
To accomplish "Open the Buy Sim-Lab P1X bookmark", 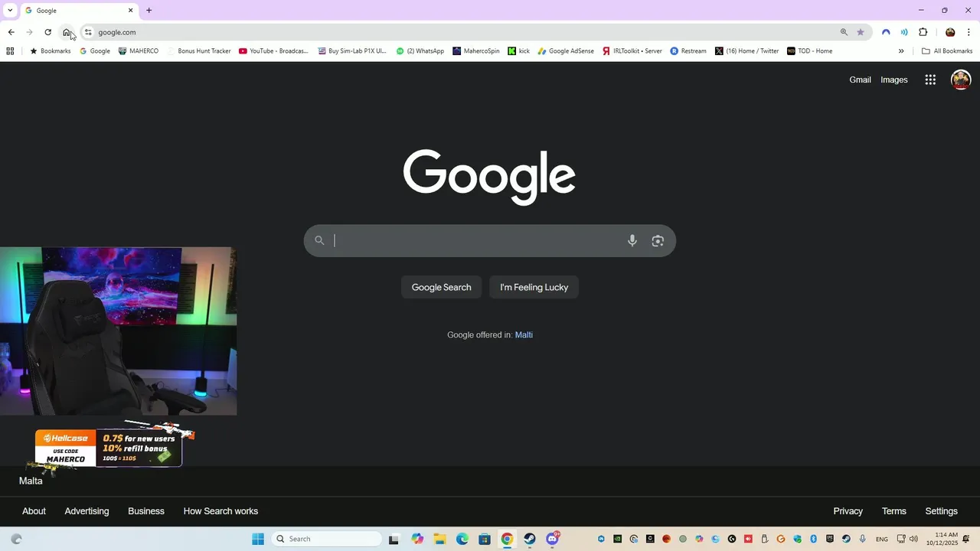I will click(352, 51).
